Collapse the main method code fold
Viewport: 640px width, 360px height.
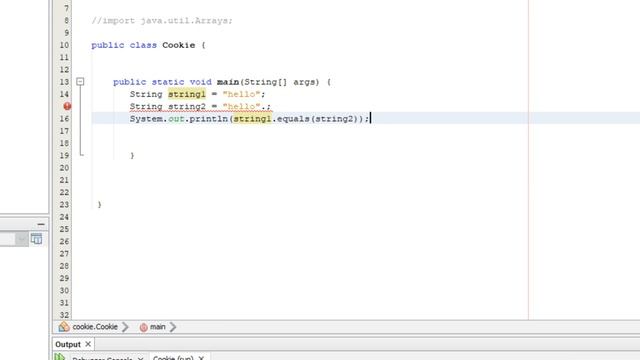point(80,82)
